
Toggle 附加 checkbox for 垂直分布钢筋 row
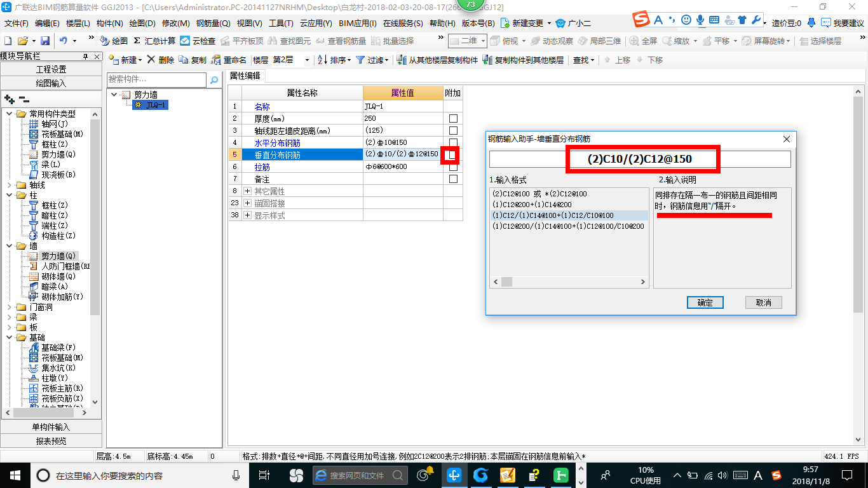(453, 154)
